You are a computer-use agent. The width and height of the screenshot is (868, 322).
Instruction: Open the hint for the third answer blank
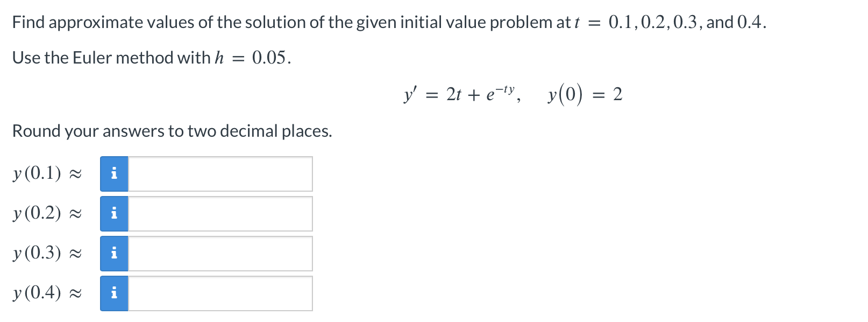tap(114, 253)
